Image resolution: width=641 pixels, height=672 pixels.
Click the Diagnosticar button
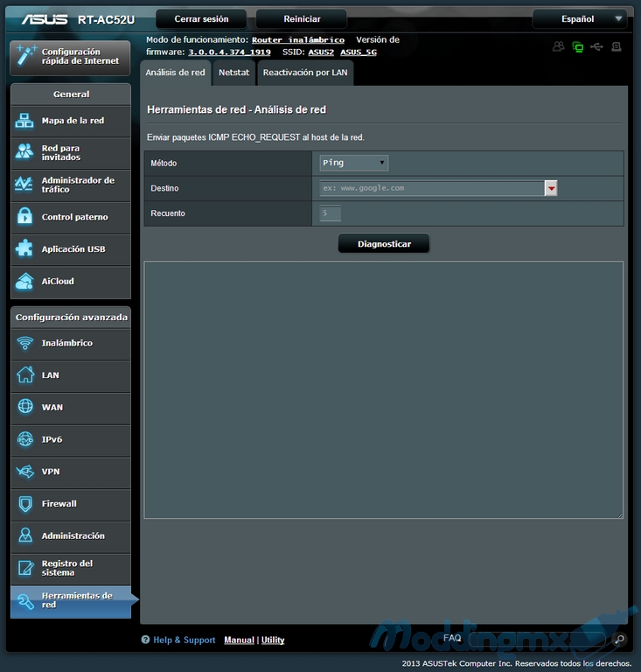384,243
